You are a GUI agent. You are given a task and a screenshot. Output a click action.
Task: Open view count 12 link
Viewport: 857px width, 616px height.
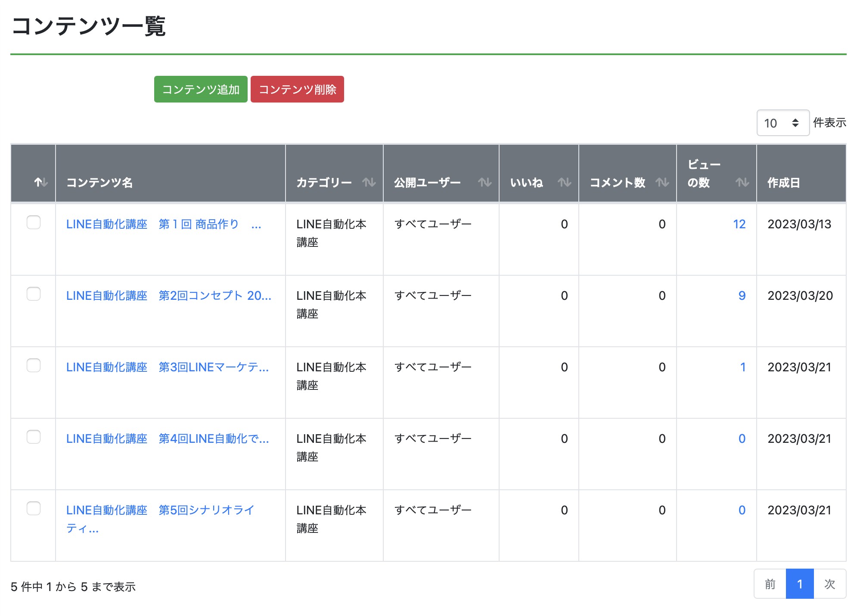click(739, 224)
